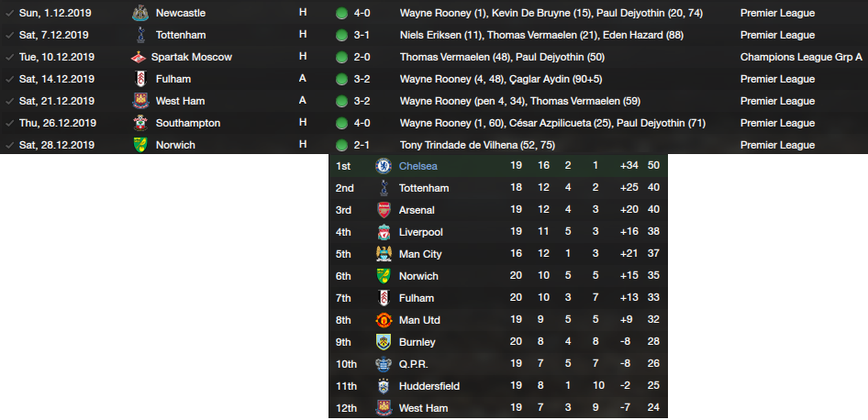Screen dimensions: 868x420
Task: Click the Huddersfield badge in league table
Action: [x=384, y=386]
